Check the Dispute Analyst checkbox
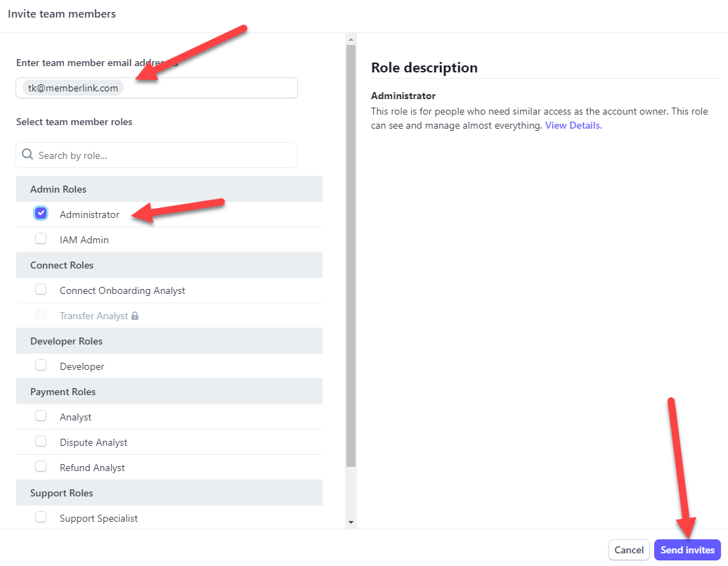728x566 pixels. 41,441
